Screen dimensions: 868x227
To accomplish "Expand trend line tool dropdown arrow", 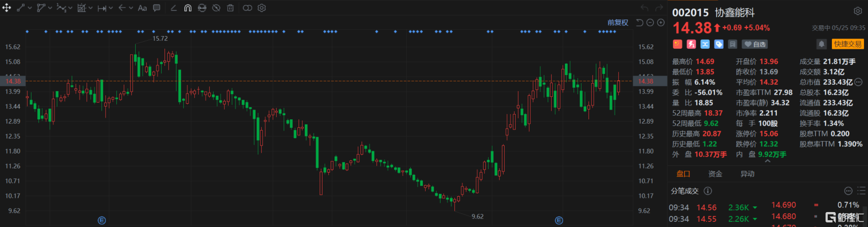I will point(30,9).
